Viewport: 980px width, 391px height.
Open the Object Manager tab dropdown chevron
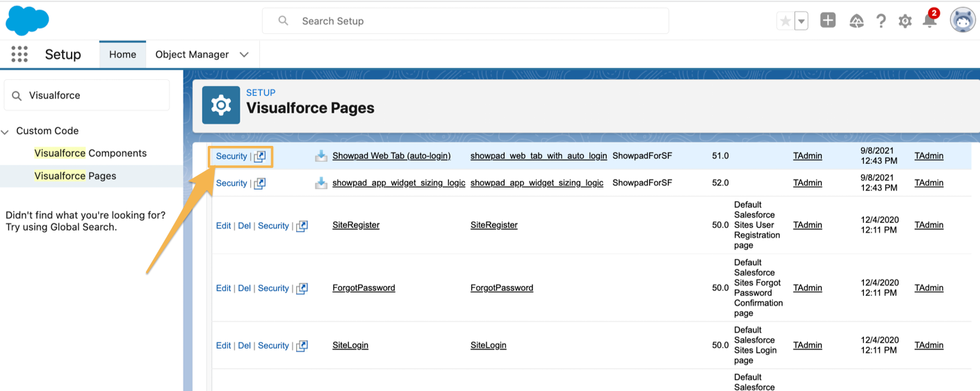coord(244,54)
